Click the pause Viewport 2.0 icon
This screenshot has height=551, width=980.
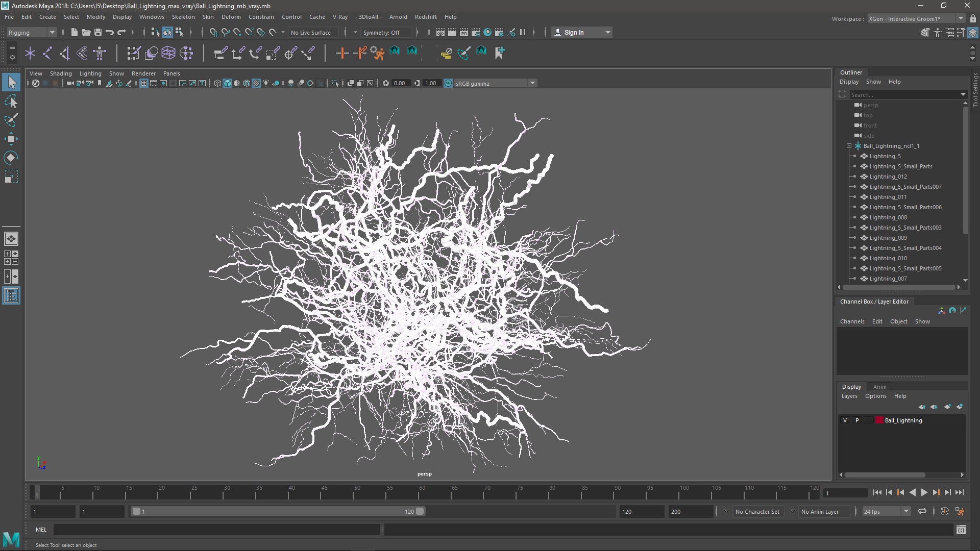point(523,32)
